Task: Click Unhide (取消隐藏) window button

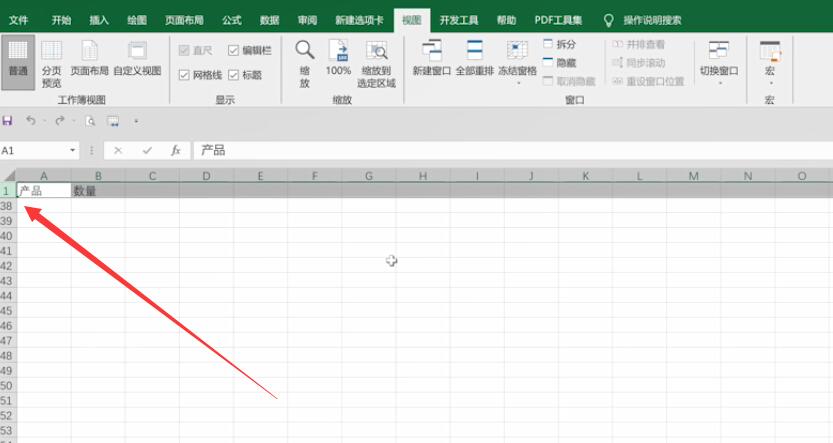Action: [569, 81]
